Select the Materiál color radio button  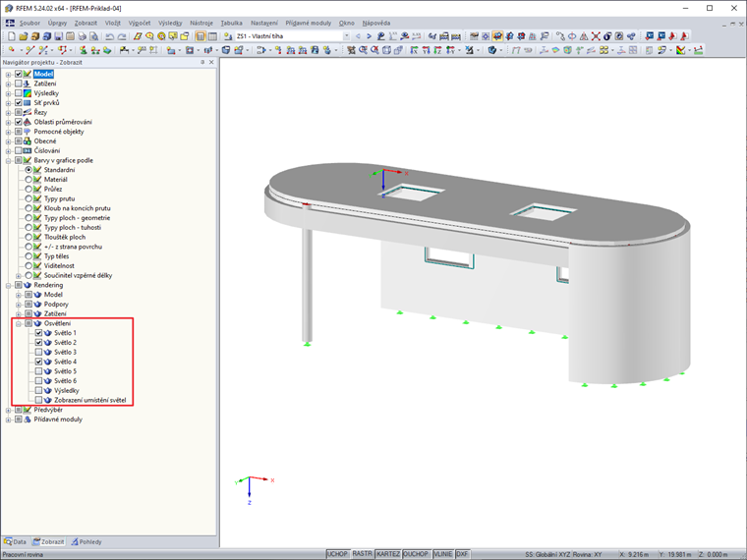(29, 179)
